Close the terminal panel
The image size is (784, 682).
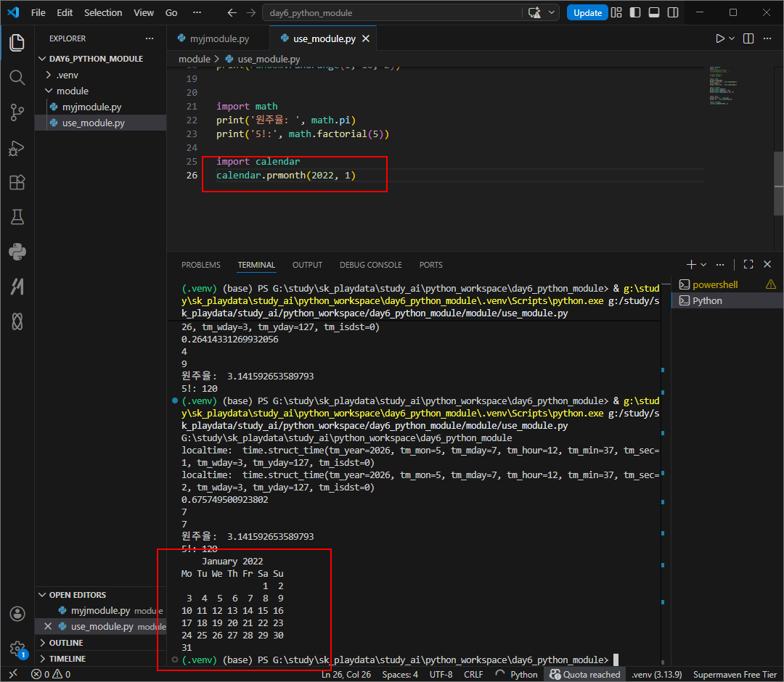(767, 264)
